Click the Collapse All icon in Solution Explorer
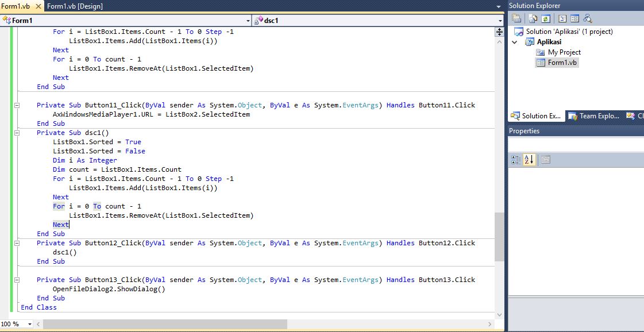 [x=515, y=18]
